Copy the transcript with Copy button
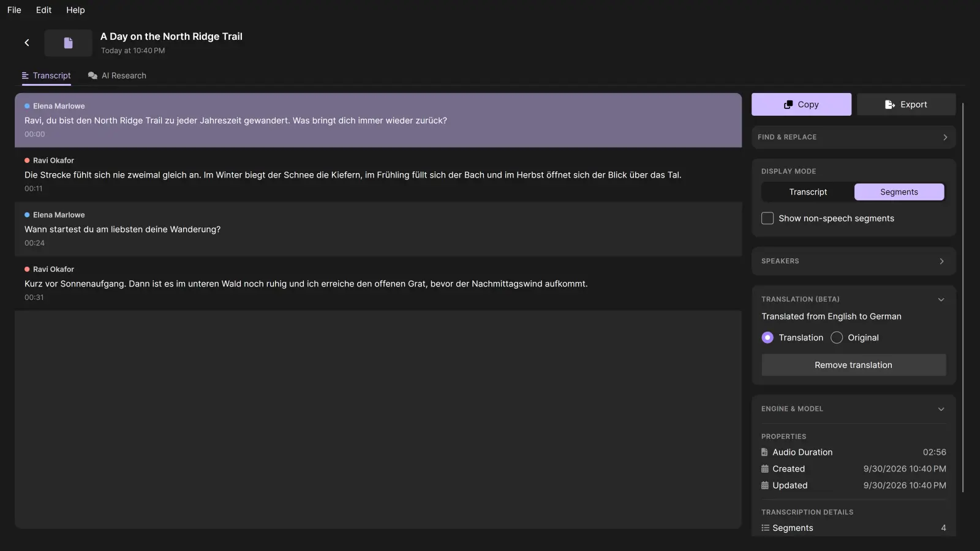 tap(801, 105)
